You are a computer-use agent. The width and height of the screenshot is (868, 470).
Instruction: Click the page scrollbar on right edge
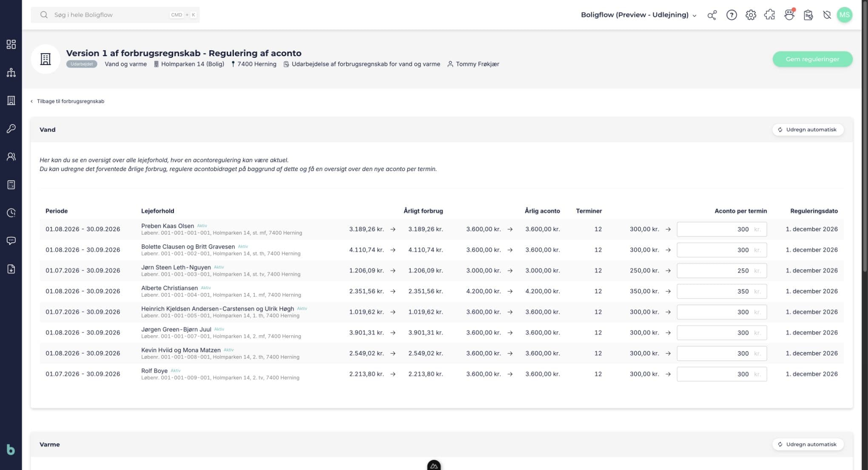[x=865, y=136]
